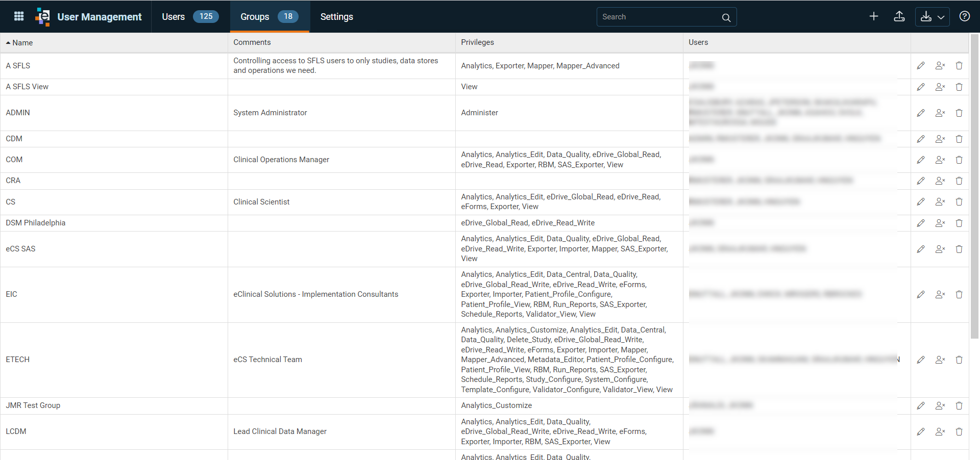Remove users from the CDM group
This screenshot has width=980, height=460.
(940, 139)
